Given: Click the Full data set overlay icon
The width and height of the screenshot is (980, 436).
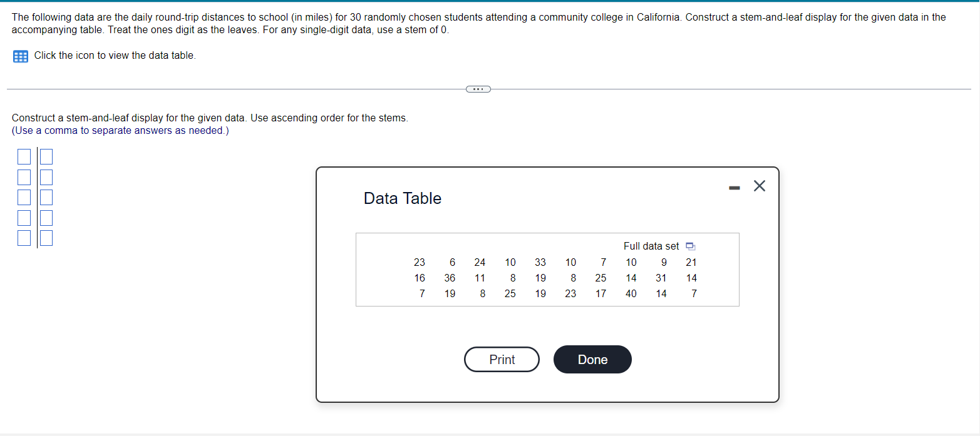Looking at the screenshot, I should [x=690, y=246].
